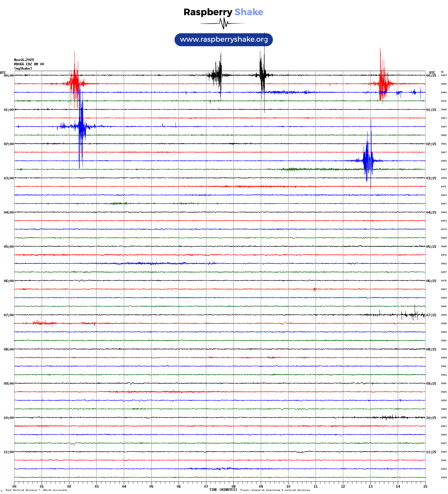Click the minute 08 tick label at the bottom

pos(233,487)
